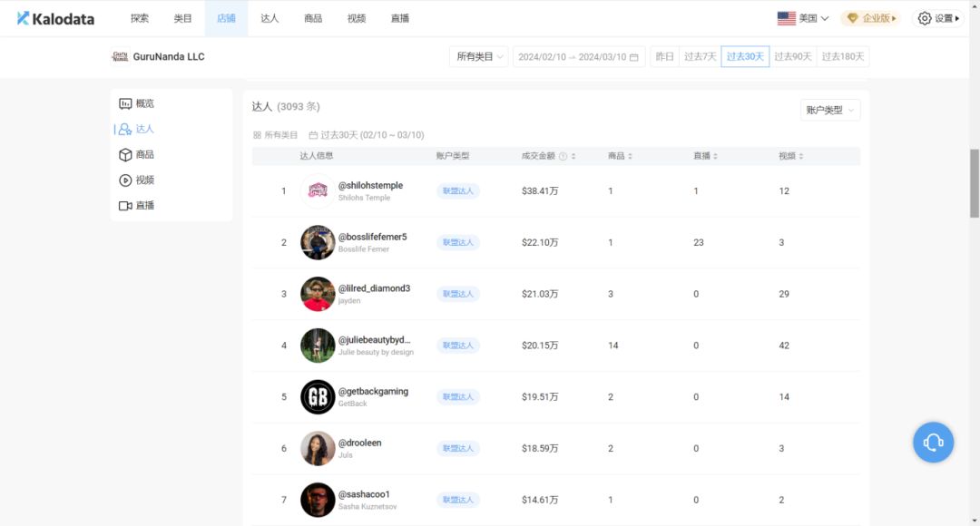Open the 达人 top nav tab
The width and height of the screenshot is (980, 526).
click(269, 19)
